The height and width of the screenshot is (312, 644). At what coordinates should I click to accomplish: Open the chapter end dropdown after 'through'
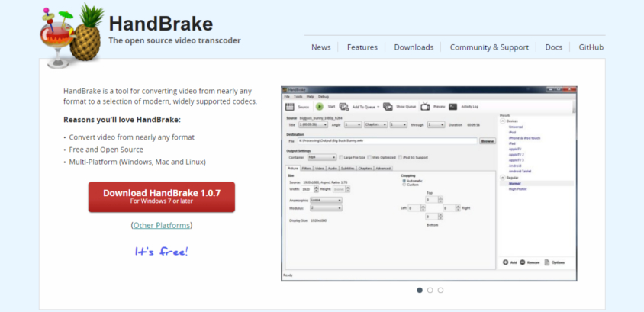coord(436,124)
